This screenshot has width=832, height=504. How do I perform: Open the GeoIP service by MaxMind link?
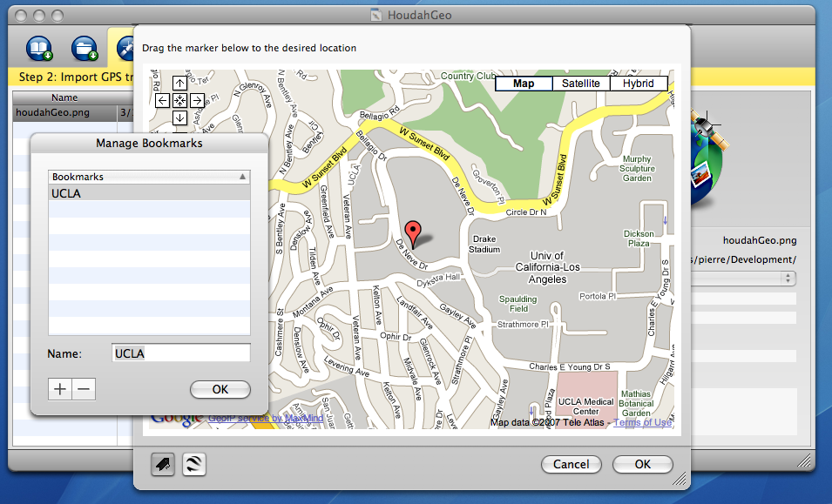point(266,418)
